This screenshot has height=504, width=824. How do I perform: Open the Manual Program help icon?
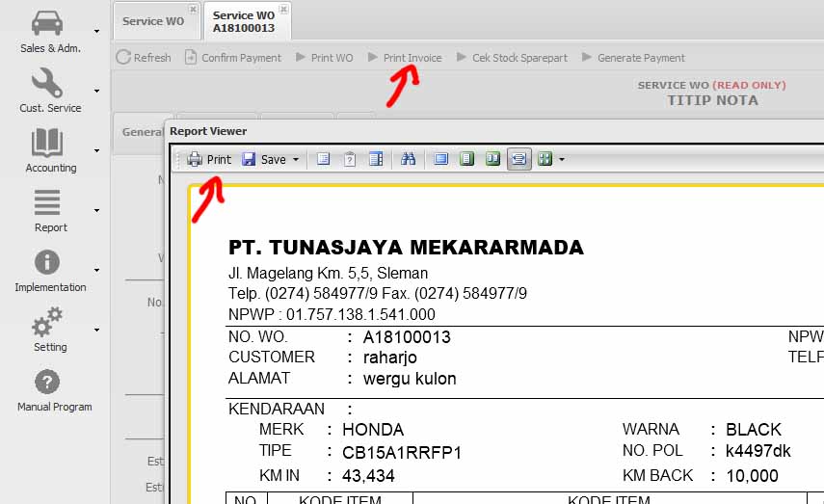(47, 383)
